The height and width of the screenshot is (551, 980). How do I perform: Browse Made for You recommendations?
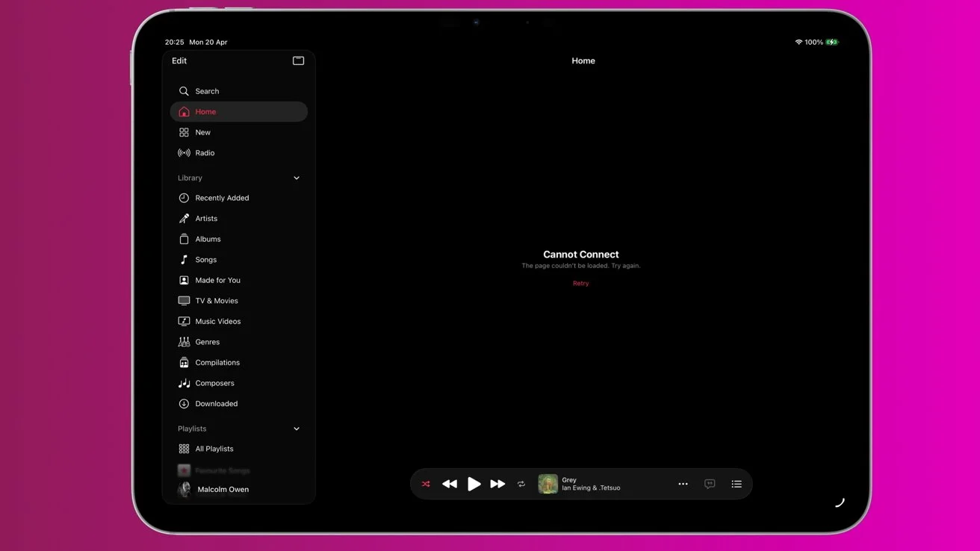coord(217,280)
